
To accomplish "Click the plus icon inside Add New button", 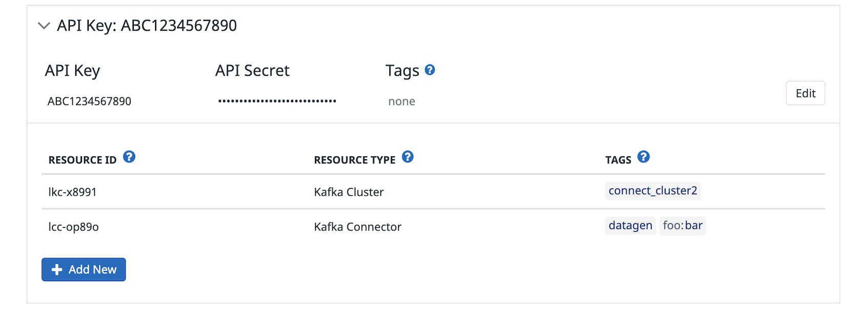I will [56, 269].
